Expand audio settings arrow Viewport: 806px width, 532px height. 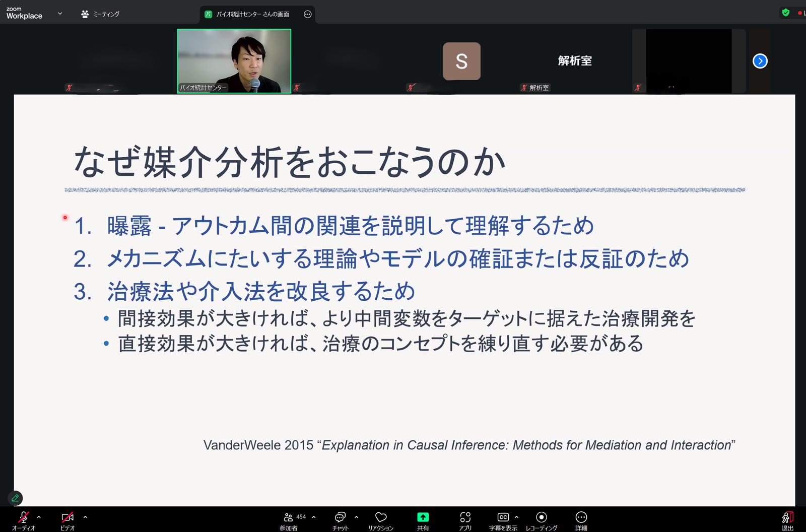point(39,517)
